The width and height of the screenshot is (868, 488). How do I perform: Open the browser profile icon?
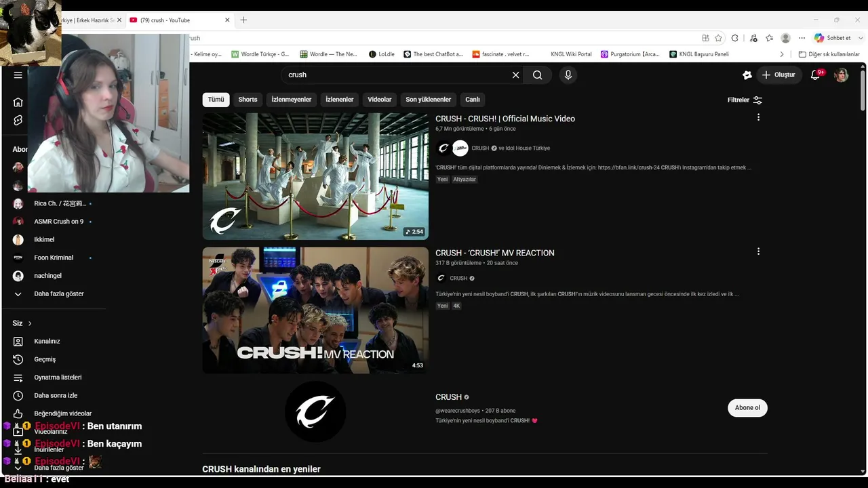point(785,38)
